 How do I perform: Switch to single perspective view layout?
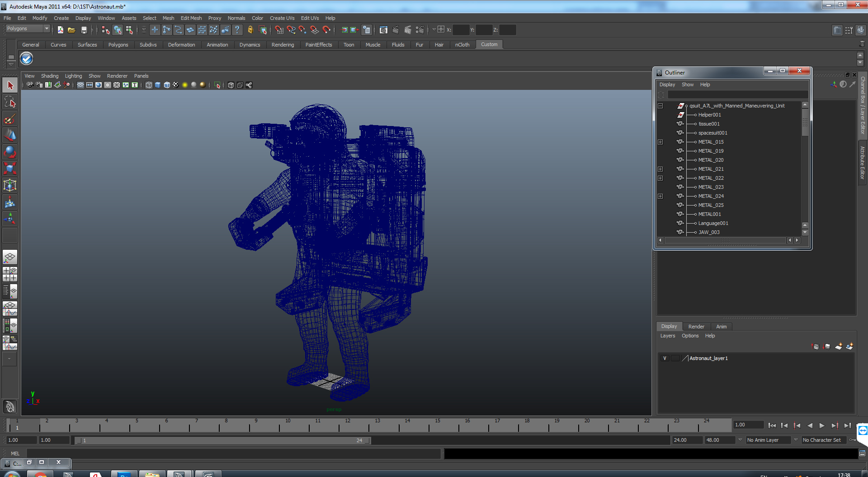10,257
